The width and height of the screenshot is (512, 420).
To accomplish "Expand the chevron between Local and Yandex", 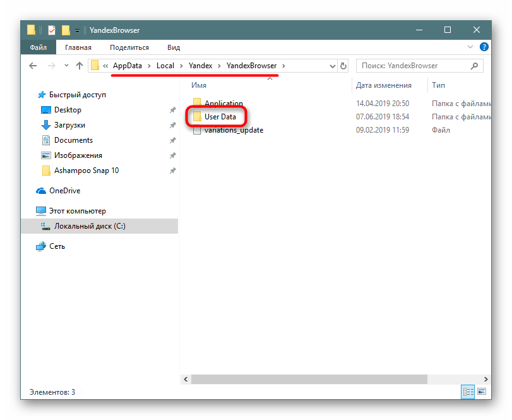I will [181, 66].
